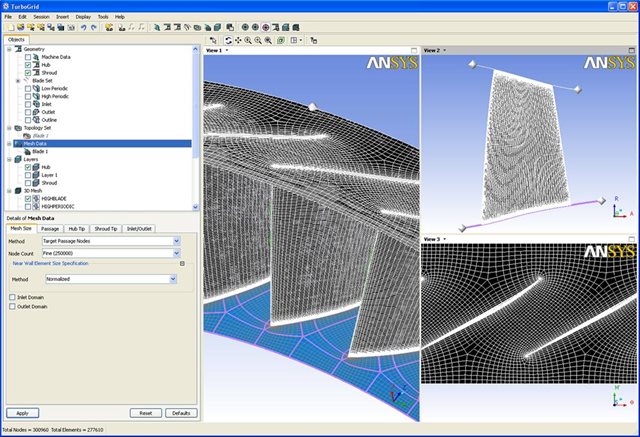Open the Session menu
Viewport: 640px width, 437px height.
(x=41, y=17)
